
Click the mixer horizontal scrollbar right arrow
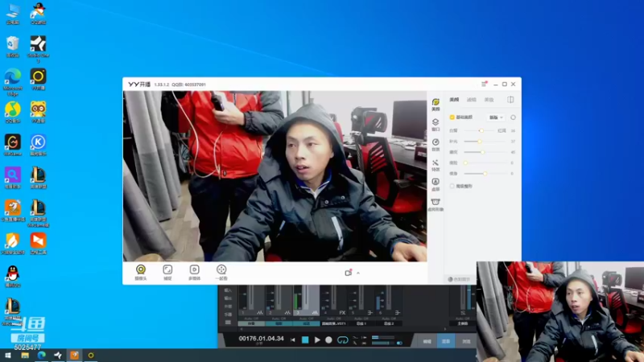[x=445, y=329]
